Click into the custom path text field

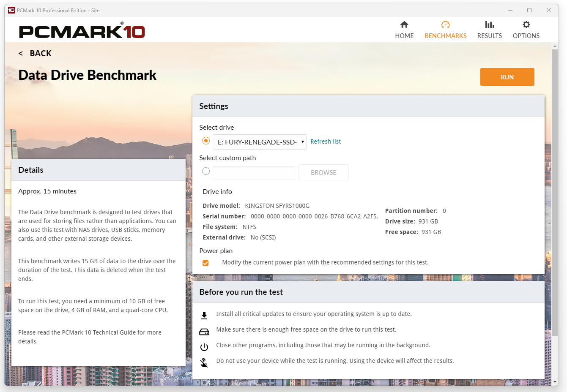click(x=254, y=173)
